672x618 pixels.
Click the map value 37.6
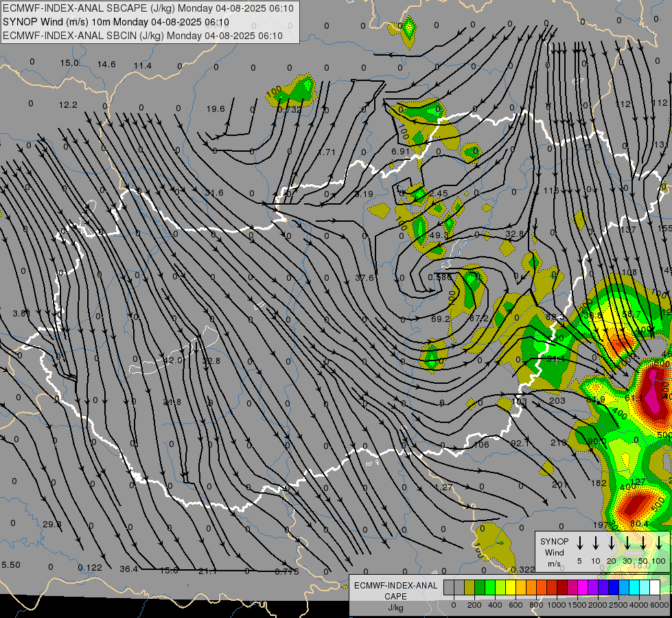click(x=364, y=278)
